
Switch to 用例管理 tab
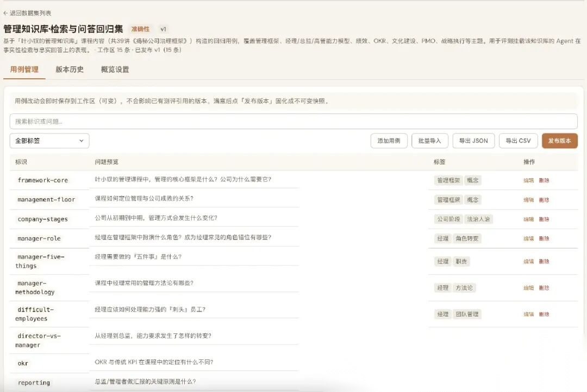24,69
